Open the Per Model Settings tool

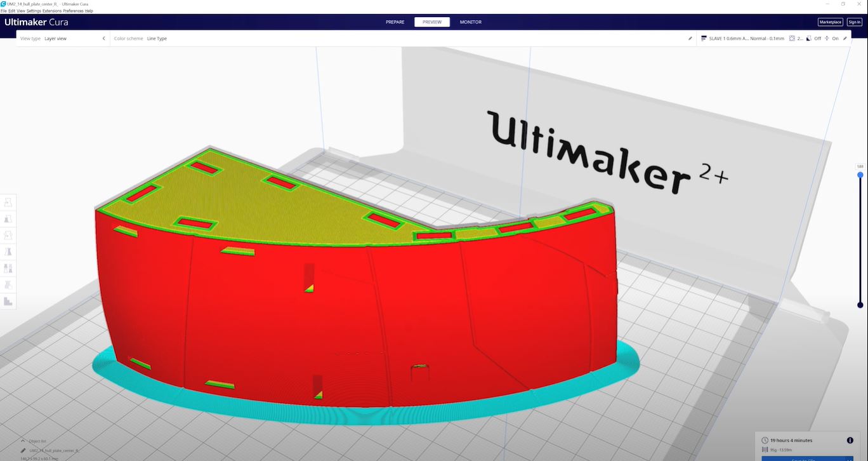8,269
